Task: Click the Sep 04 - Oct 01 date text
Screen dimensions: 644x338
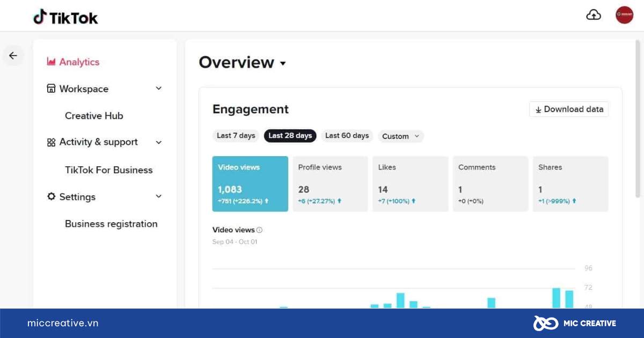Action: pos(235,241)
